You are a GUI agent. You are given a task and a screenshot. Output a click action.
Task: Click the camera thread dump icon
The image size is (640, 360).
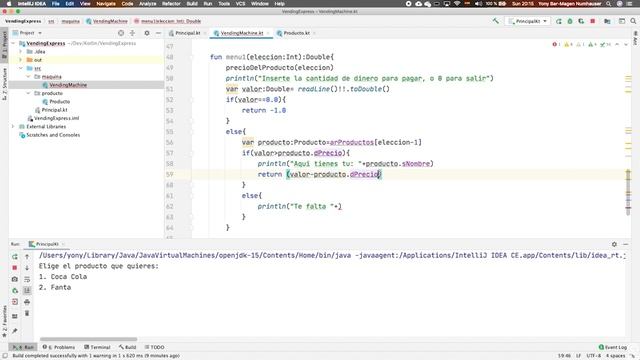(x=15, y=279)
